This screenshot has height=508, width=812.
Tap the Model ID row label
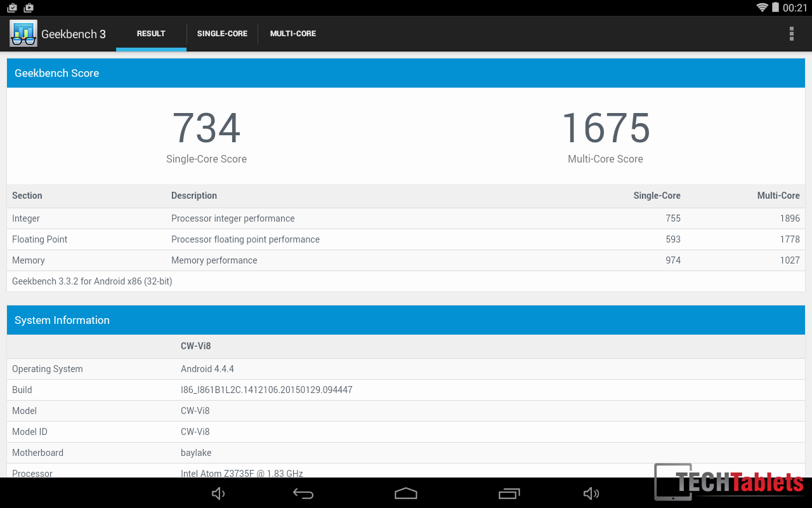(x=30, y=432)
